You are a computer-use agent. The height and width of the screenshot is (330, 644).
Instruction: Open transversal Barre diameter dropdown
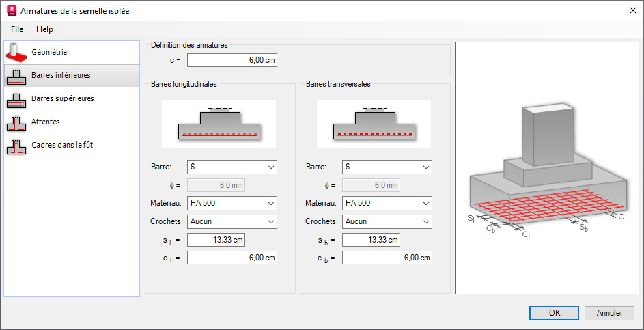(x=387, y=167)
